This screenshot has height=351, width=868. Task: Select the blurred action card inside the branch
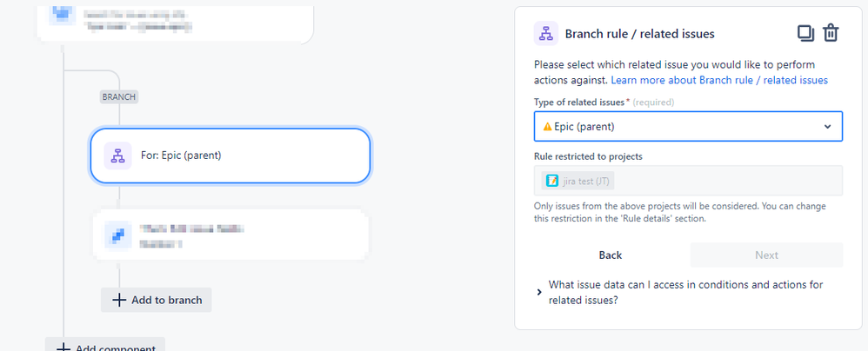pos(230,235)
